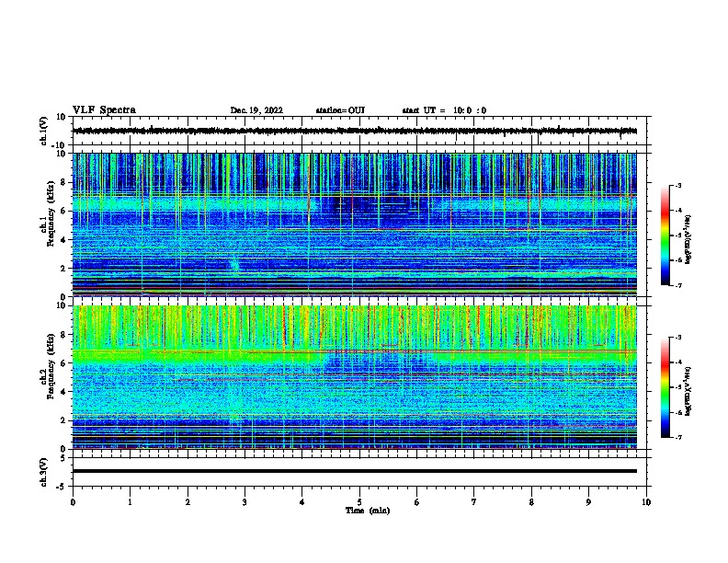Click the 'station=OUI' header label
Viewport: 728px width, 563px height.
click(340, 110)
